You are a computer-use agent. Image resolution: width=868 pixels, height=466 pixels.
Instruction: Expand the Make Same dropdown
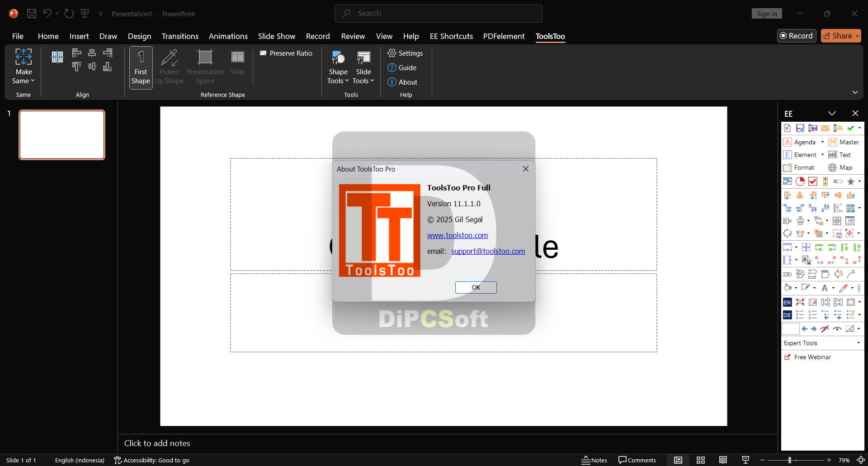click(x=24, y=67)
